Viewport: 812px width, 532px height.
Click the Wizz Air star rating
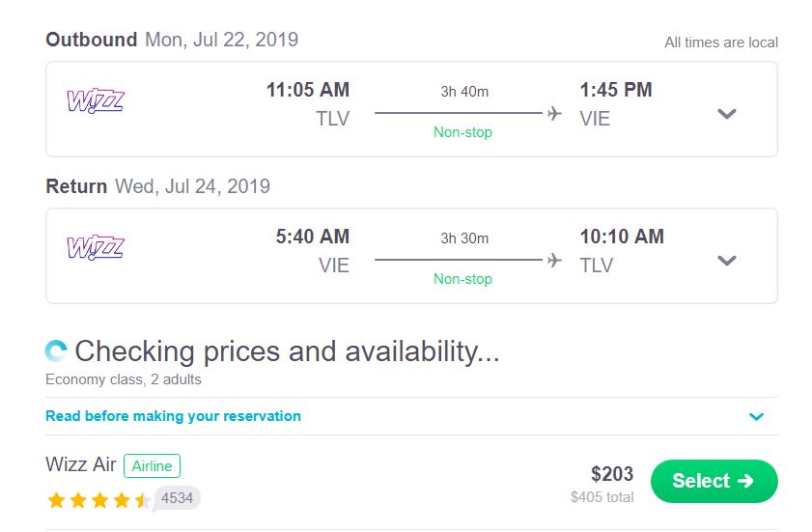pyautogui.click(x=98, y=500)
